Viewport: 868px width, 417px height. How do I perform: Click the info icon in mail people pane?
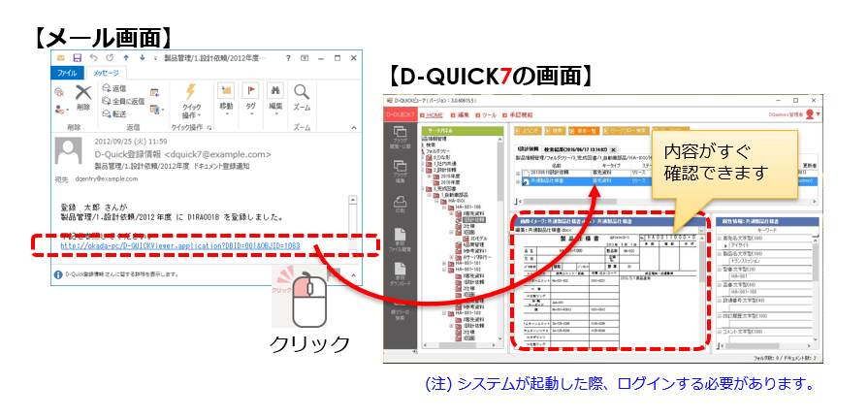(x=58, y=274)
